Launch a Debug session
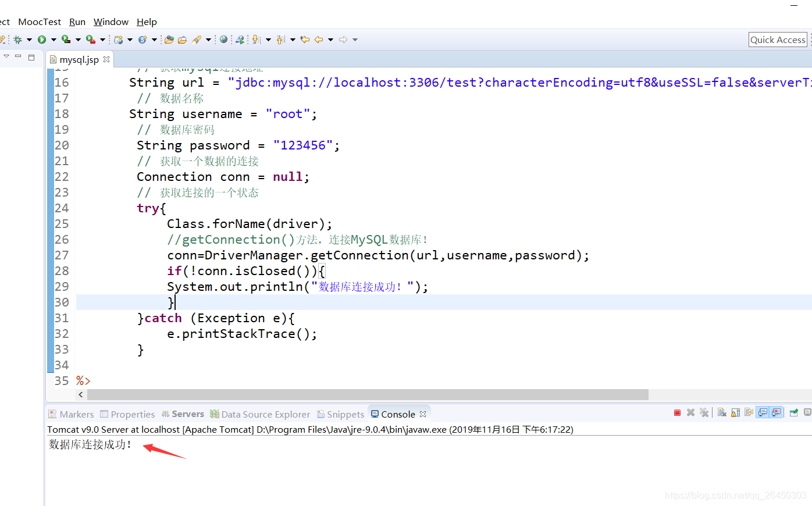The height and width of the screenshot is (506, 812). pyautogui.click(x=17, y=39)
